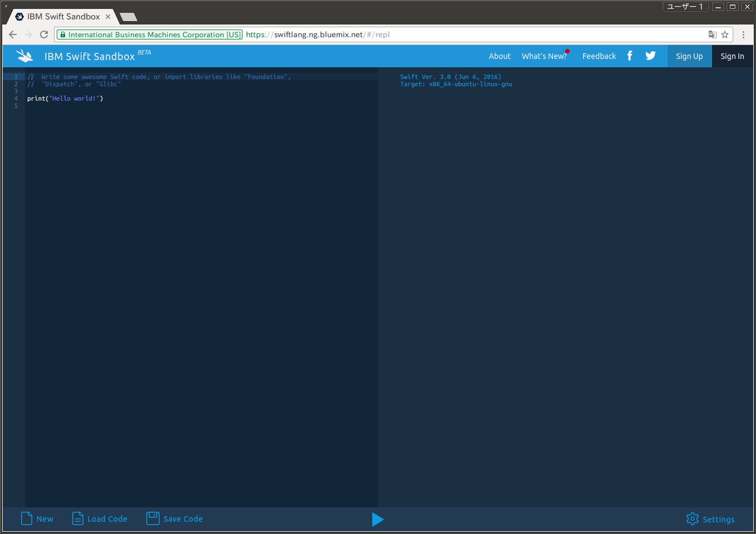Click the print("Hello world!") code line
This screenshot has height=534, width=756.
pos(65,98)
